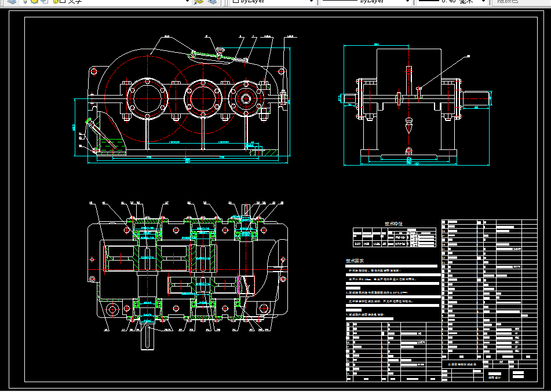Toggle the layer on/off lightbulb icon

(25, 1)
